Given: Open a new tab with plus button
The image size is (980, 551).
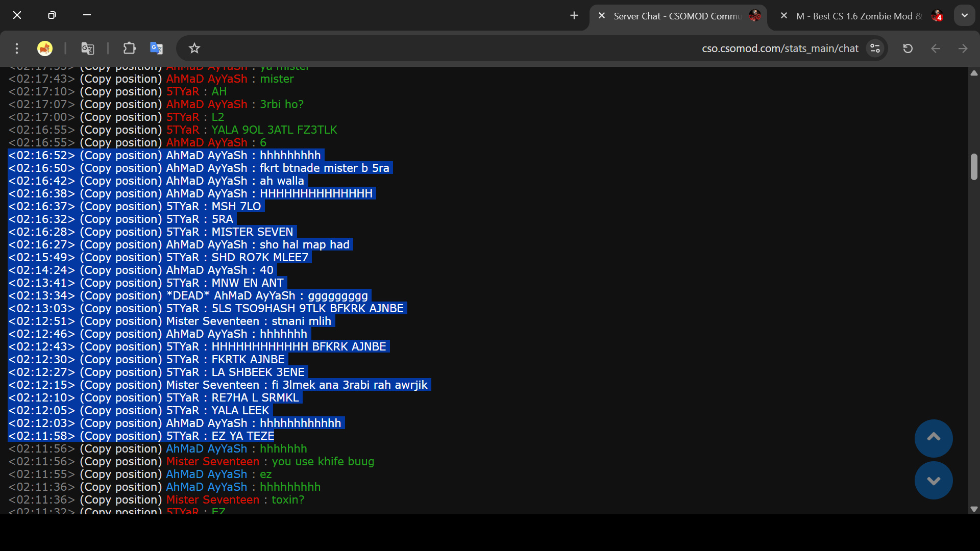Looking at the screenshot, I should [574, 16].
